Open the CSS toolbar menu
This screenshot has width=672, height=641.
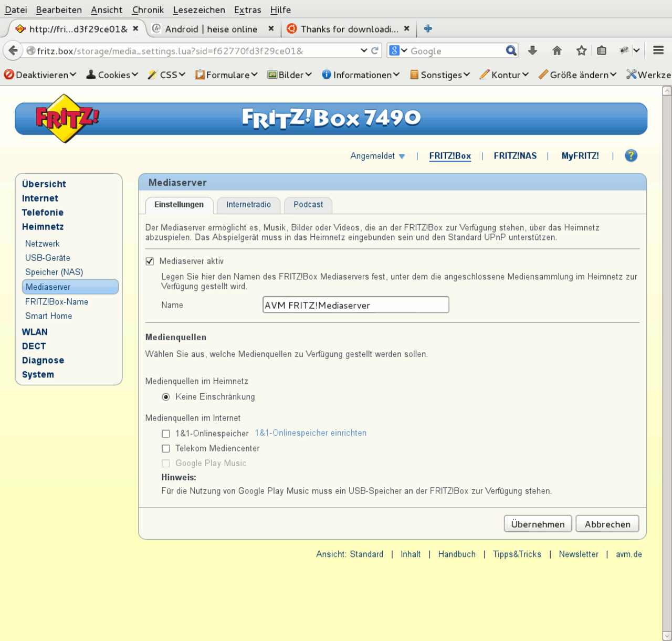[166, 75]
